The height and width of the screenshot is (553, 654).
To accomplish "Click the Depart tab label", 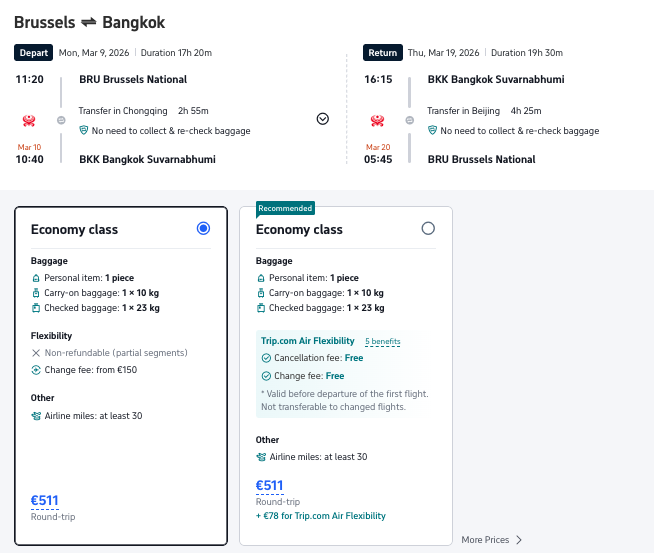I will point(33,53).
